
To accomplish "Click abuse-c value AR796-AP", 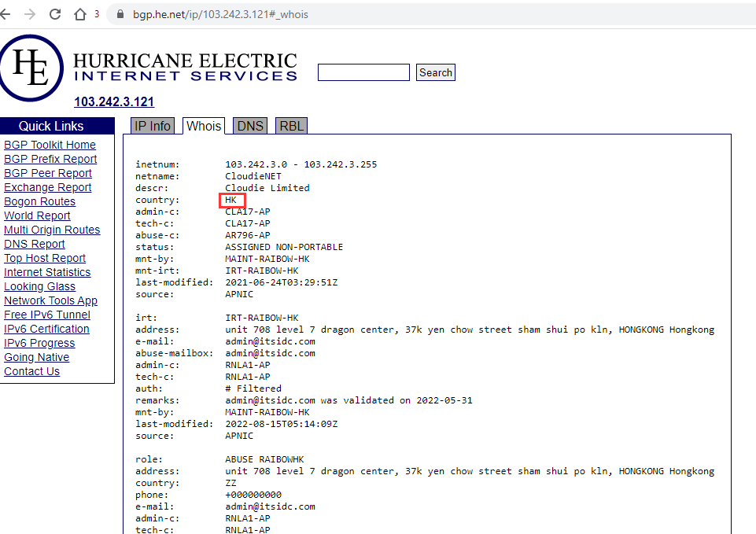I will pos(247,235).
